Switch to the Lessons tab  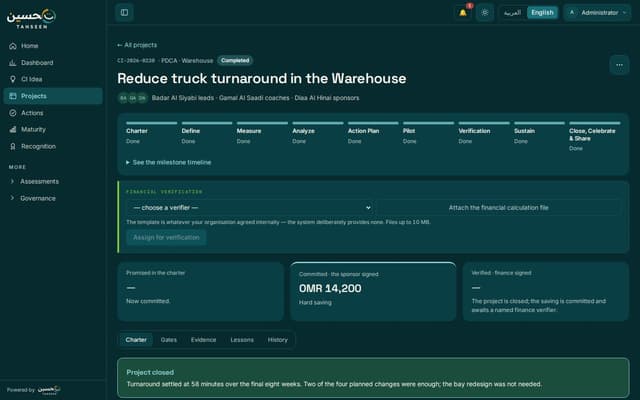tap(242, 340)
